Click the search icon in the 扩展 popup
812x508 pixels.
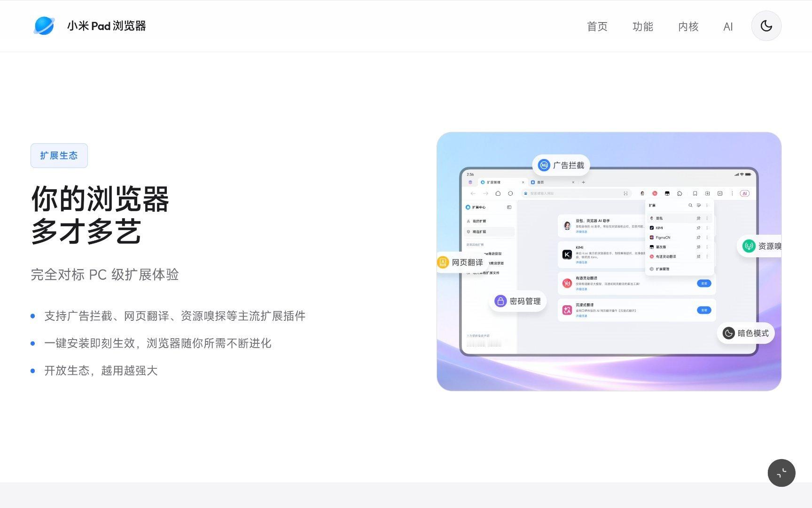(690, 206)
